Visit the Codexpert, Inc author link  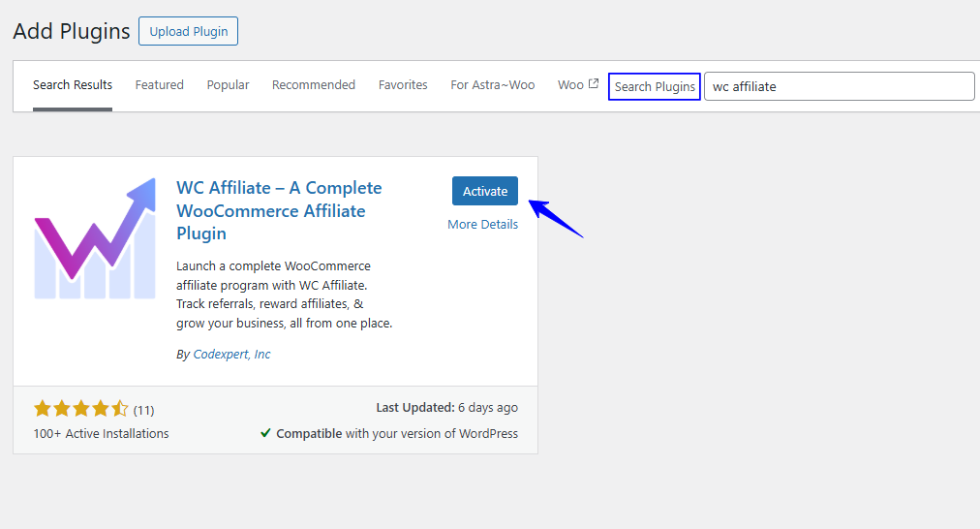pos(231,355)
